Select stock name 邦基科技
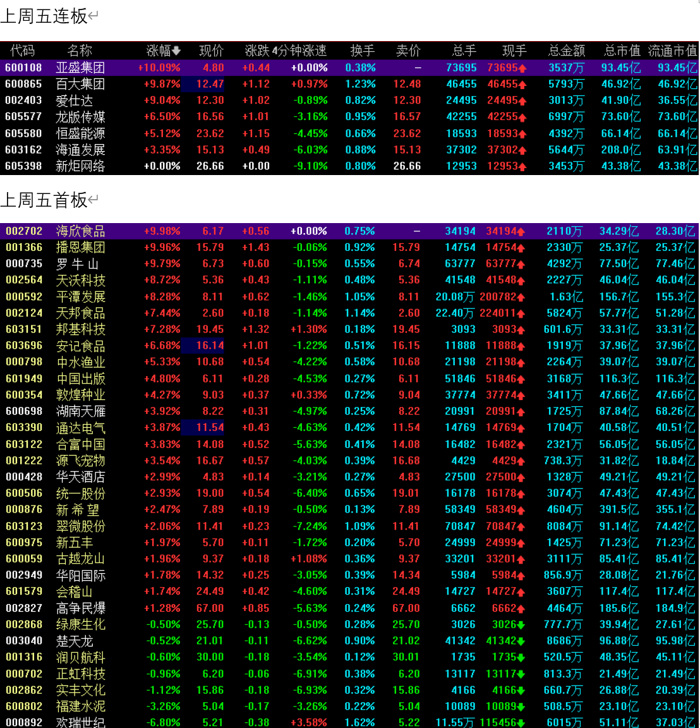 (80, 330)
